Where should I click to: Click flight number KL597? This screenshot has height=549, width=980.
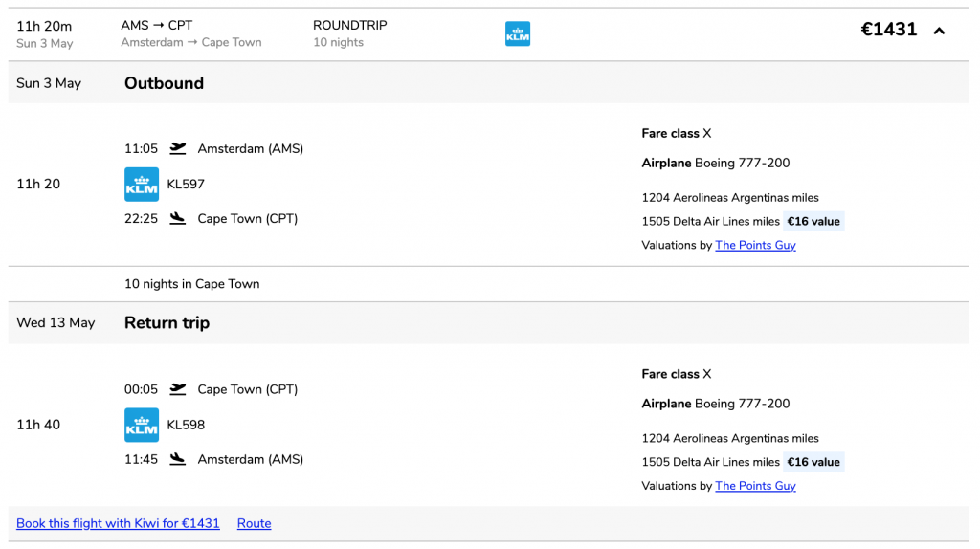coord(186,185)
